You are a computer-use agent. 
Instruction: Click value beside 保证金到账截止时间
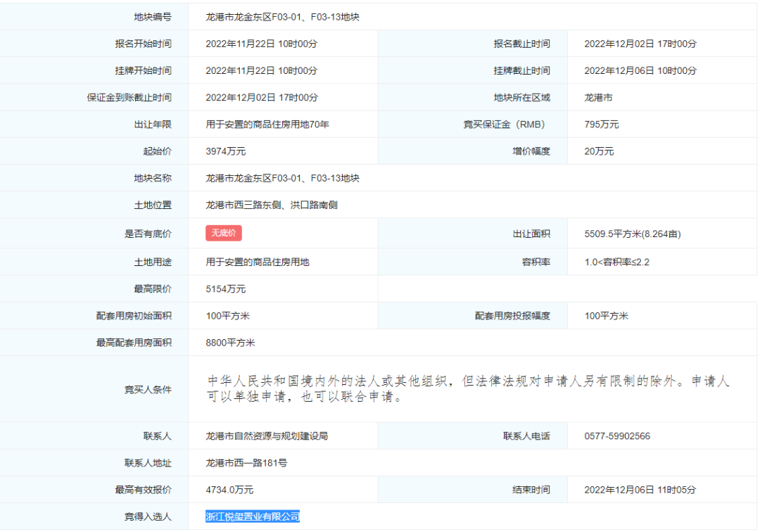262,97
